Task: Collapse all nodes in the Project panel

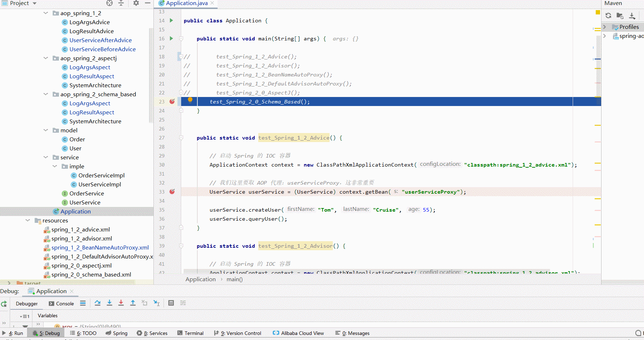Action: 121,3
